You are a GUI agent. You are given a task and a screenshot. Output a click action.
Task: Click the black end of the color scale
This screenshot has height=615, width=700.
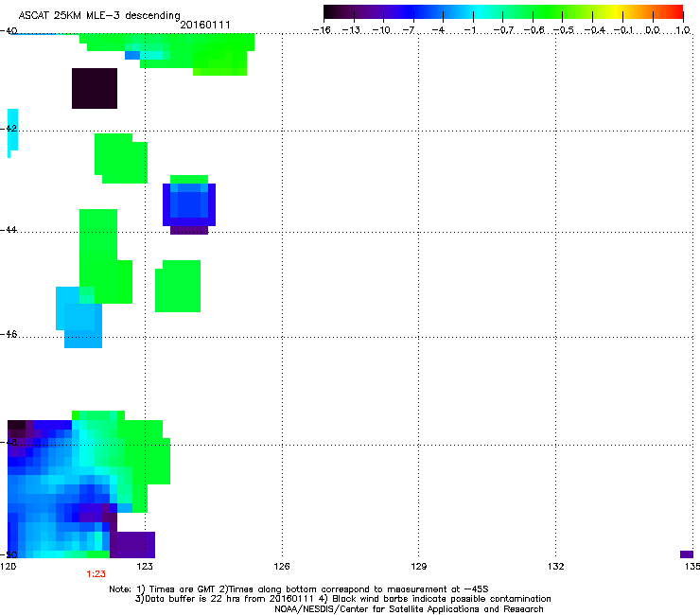pos(329,12)
